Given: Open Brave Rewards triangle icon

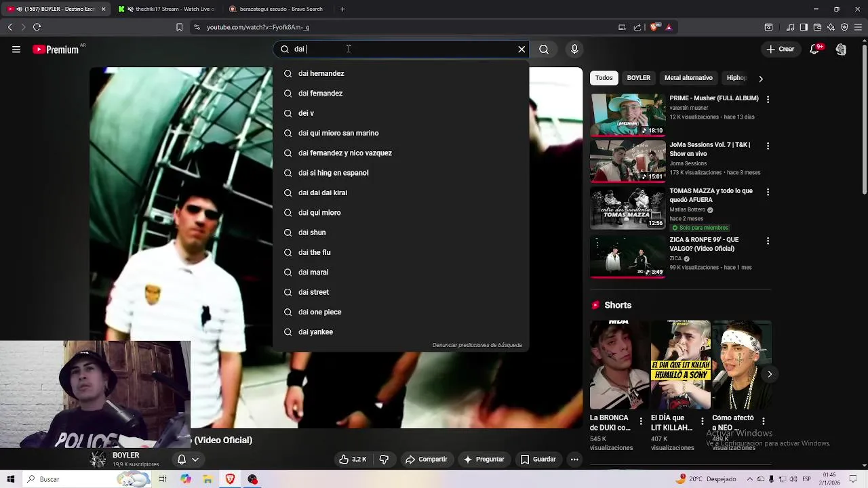Looking at the screenshot, I should click(669, 27).
